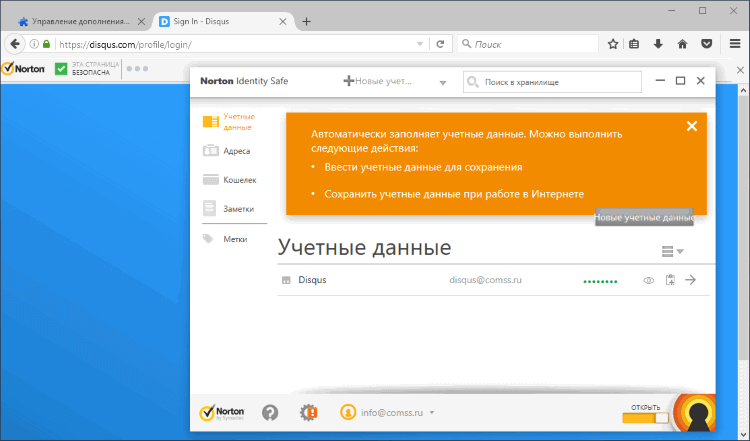Image resolution: width=750 pixels, height=441 pixels.
Task: Close the Norton Identity Safe window
Action: click(x=701, y=81)
